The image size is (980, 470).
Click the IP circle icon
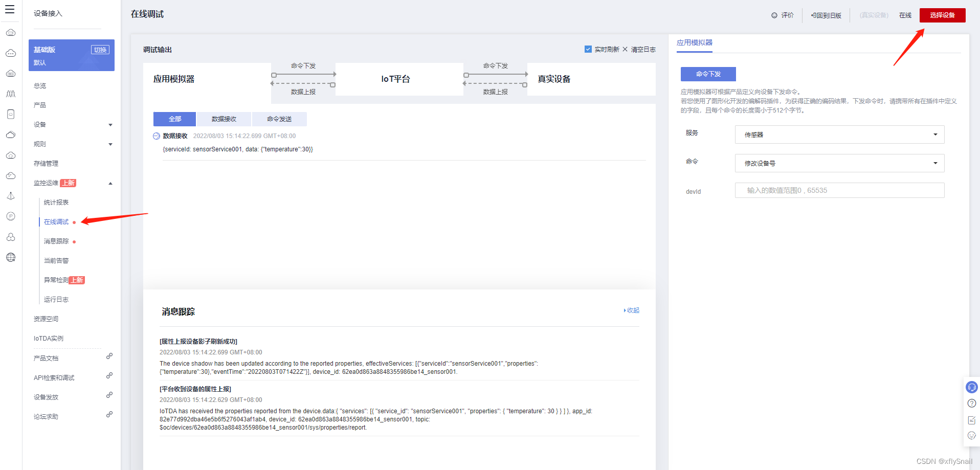pos(11,216)
